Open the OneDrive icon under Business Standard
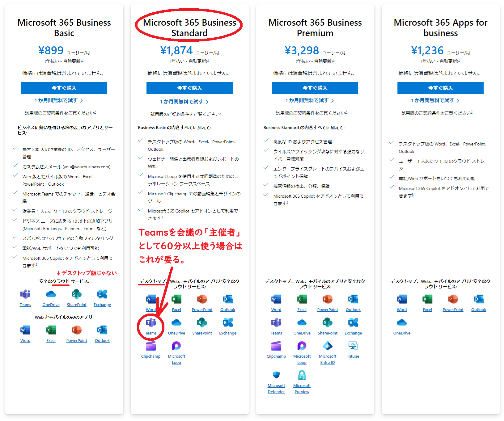This screenshot has width=504, height=421. coord(176,323)
